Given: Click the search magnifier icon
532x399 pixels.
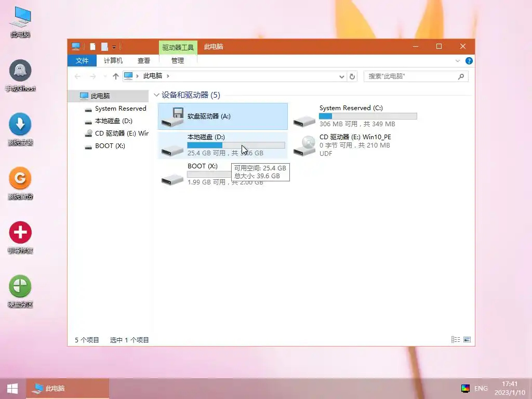Looking at the screenshot, I should click(x=461, y=76).
